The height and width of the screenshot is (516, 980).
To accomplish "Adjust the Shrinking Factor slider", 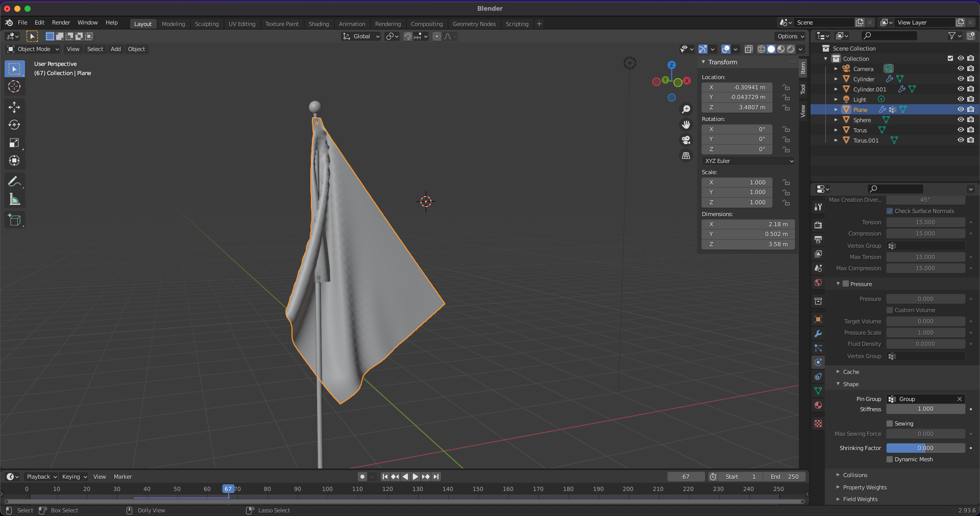I will tap(925, 448).
